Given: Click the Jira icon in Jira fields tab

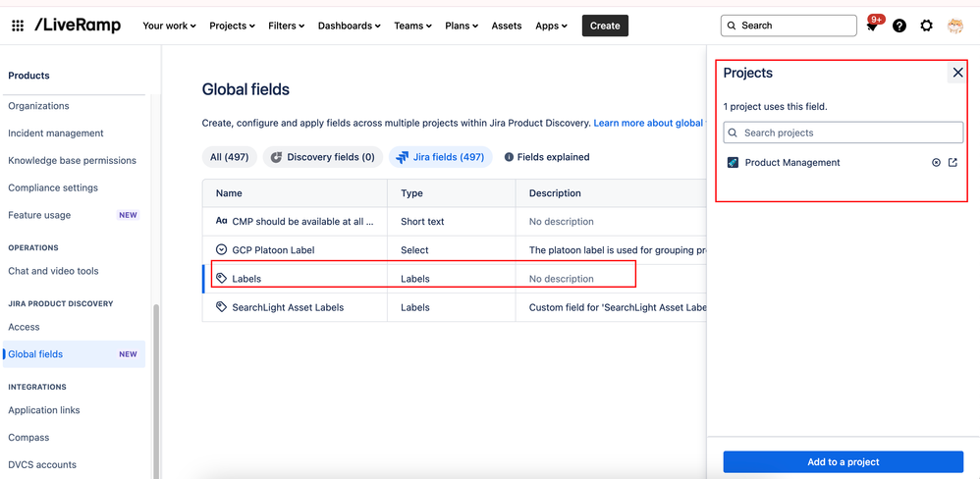Looking at the screenshot, I should tap(403, 157).
